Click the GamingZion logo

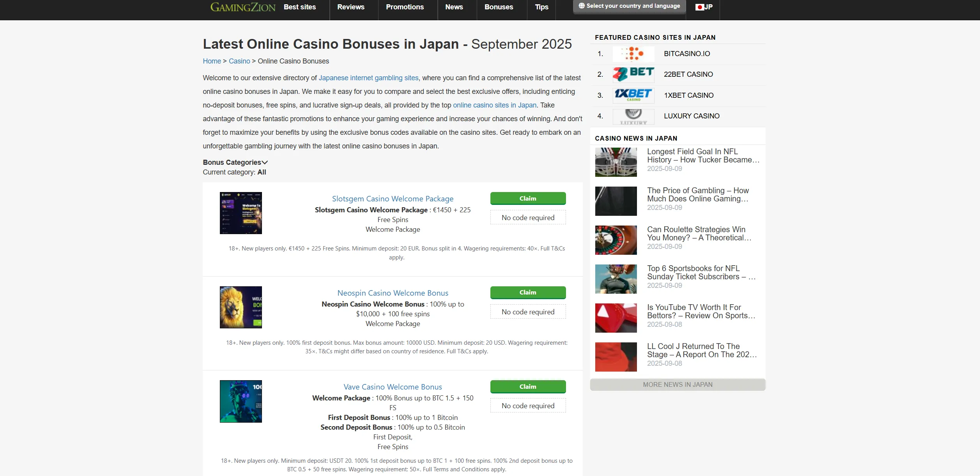[x=242, y=7]
